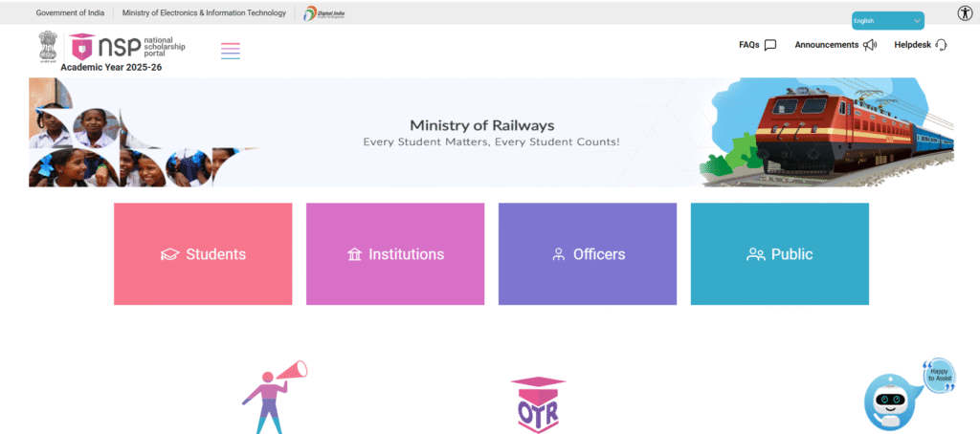Click the accessibility options icon
Viewport: 980px width, 434px height.
pos(965,13)
